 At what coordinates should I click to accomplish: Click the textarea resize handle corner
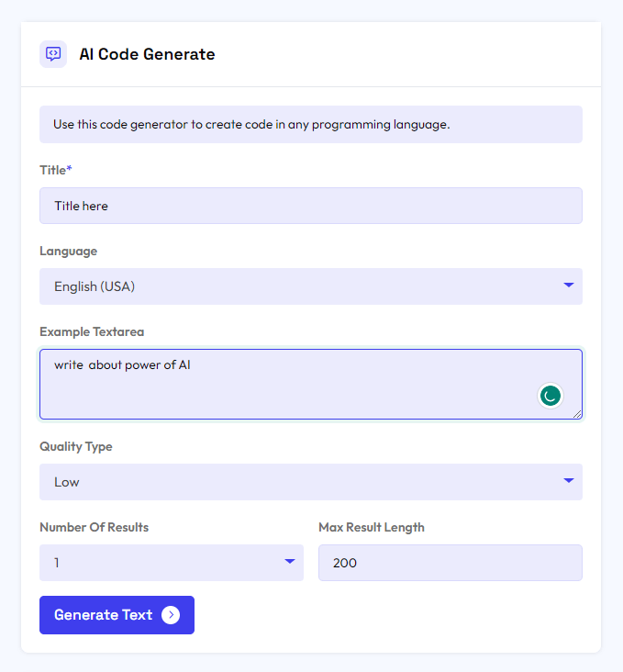[x=577, y=414]
